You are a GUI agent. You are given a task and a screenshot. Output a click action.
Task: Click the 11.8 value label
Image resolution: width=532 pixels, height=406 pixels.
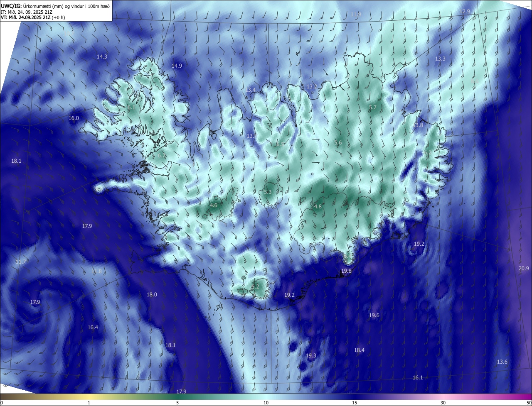(96, 271)
